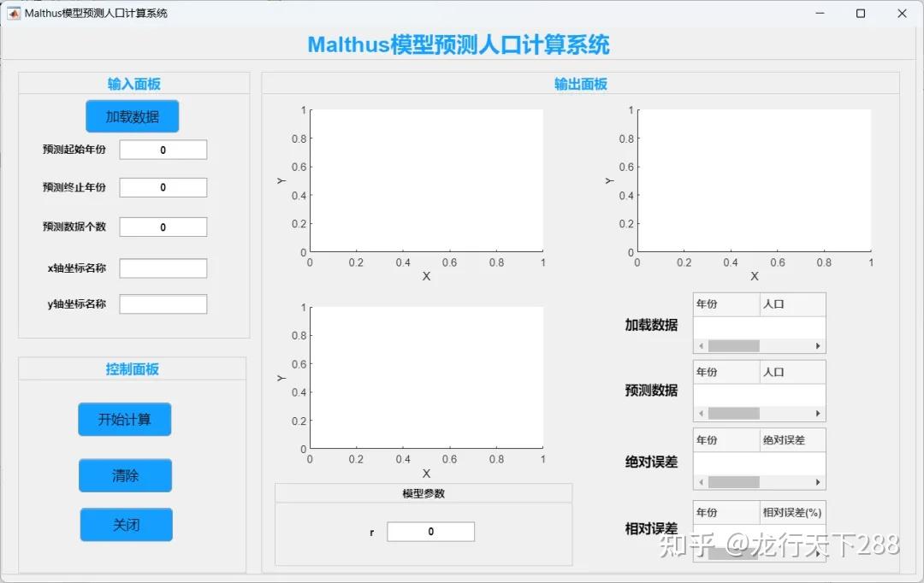Click the 输出面板 panel title
924x583 pixels.
pos(582,81)
